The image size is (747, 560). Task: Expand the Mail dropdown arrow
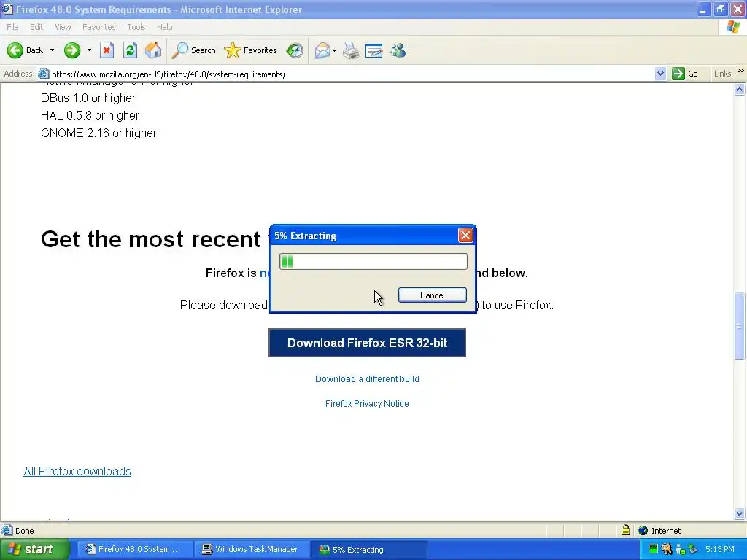tap(334, 50)
